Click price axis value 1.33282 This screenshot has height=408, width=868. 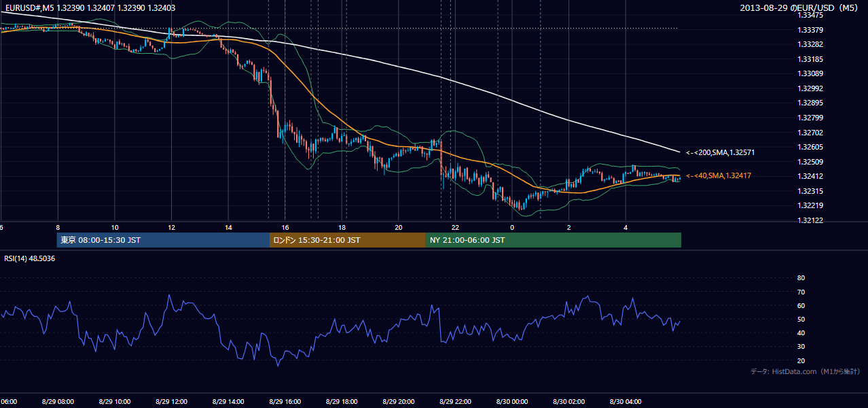pyautogui.click(x=810, y=44)
